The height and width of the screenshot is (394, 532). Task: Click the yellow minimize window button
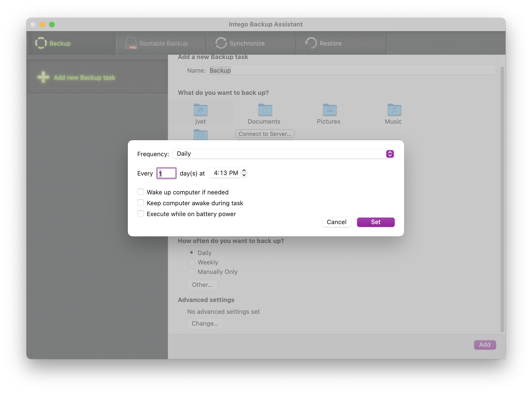click(42, 24)
